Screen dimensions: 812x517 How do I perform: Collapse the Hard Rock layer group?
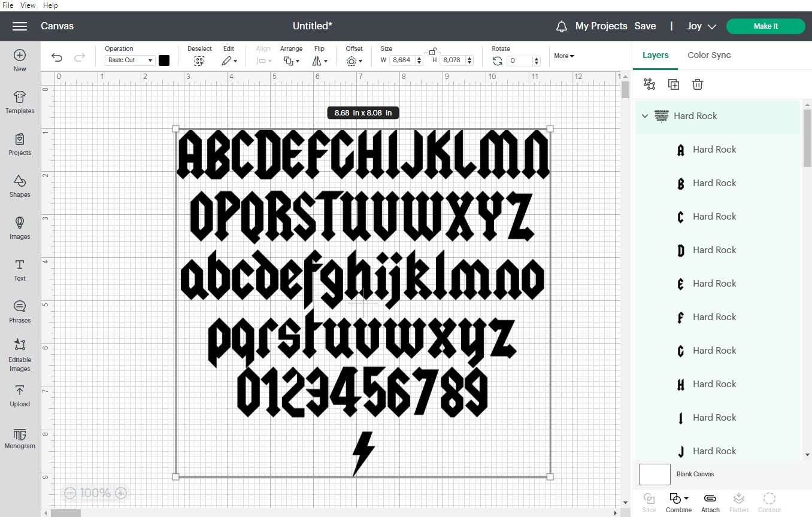(x=645, y=116)
